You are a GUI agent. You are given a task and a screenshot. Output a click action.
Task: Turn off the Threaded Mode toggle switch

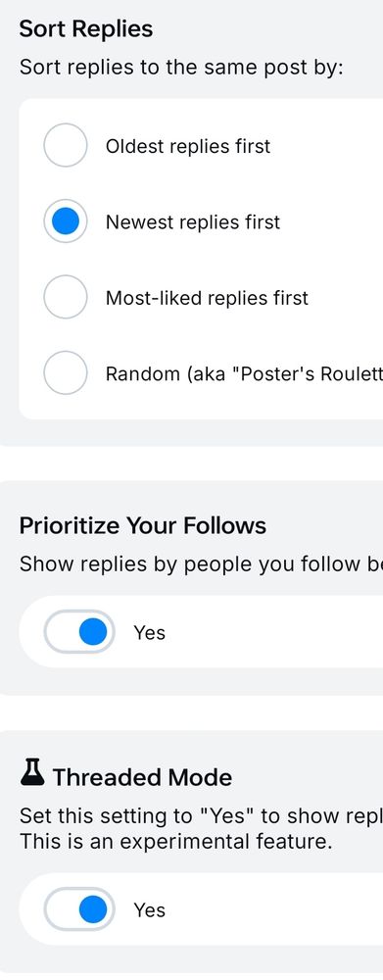[x=79, y=909]
